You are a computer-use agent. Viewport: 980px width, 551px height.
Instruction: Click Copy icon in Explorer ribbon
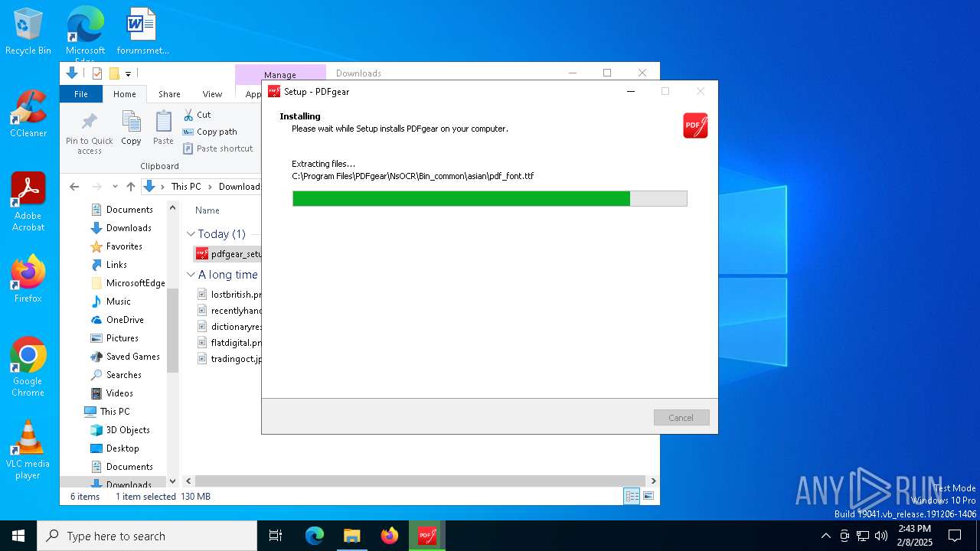[x=131, y=129]
